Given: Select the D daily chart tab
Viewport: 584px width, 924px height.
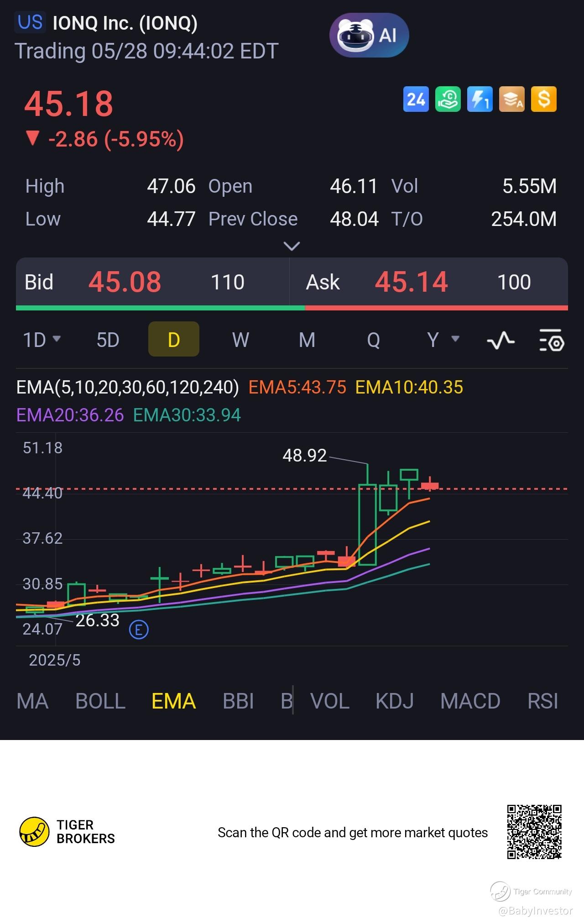Looking at the screenshot, I should point(174,339).
